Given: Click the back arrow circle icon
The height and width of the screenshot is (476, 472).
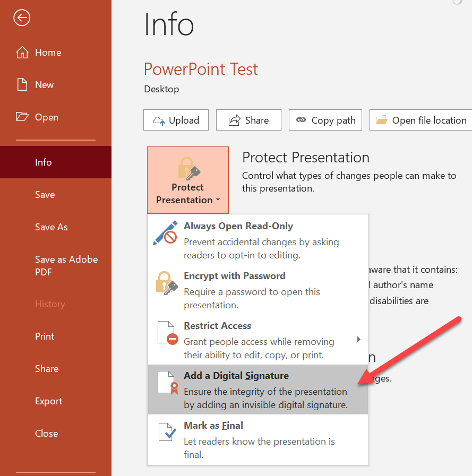Looking at the screenshot, I should [x=22, y=19].
